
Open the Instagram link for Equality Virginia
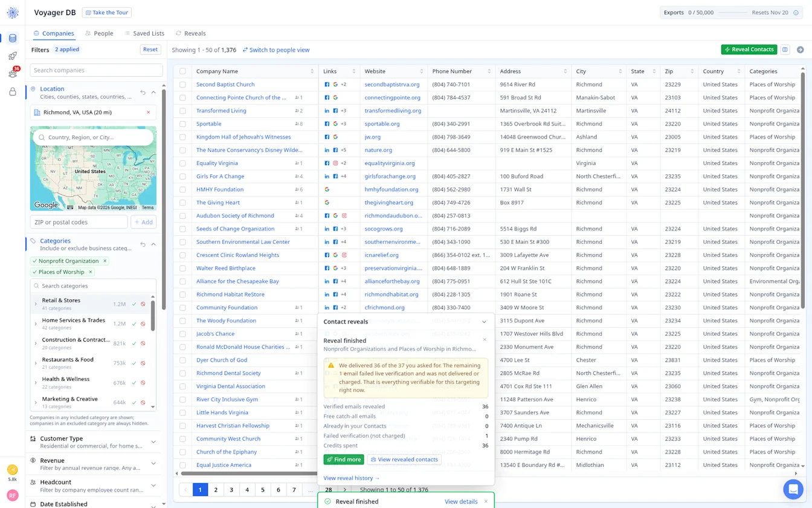pos(335,163)
